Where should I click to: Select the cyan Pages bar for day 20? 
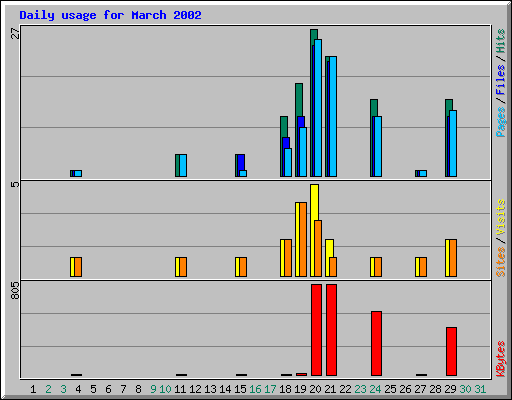318,108
